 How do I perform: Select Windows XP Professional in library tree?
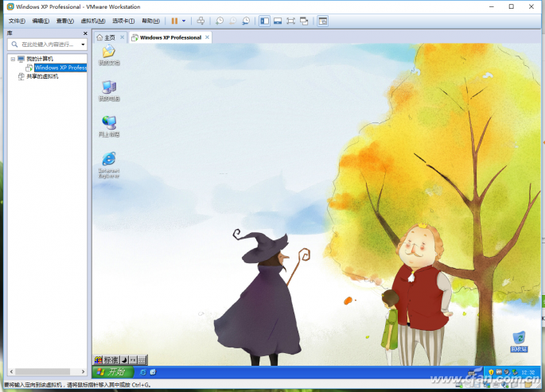(60, 68)
